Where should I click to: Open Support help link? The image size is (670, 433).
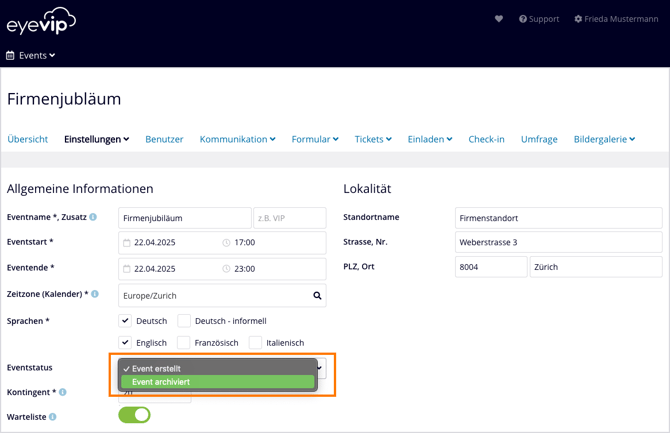click(x=539, y=19)
